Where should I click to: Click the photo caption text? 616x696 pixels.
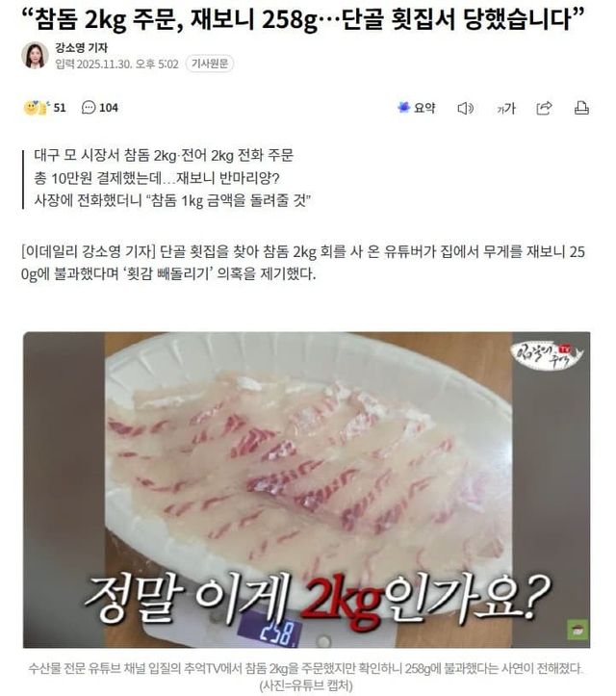pyautogui.click(x=306, y=676)
